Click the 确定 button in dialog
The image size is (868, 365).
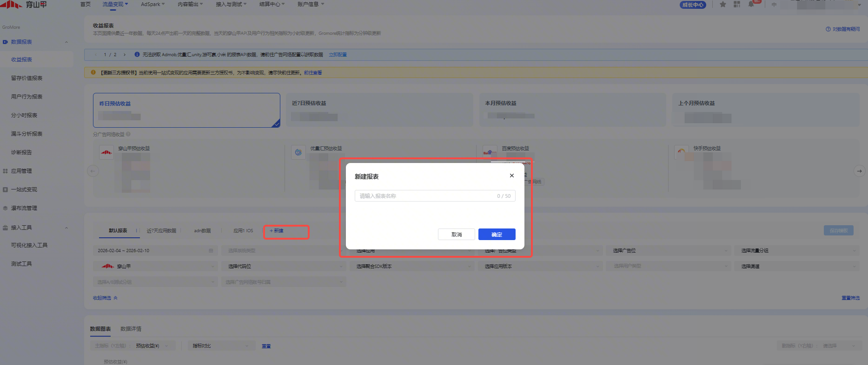[497, 235]
